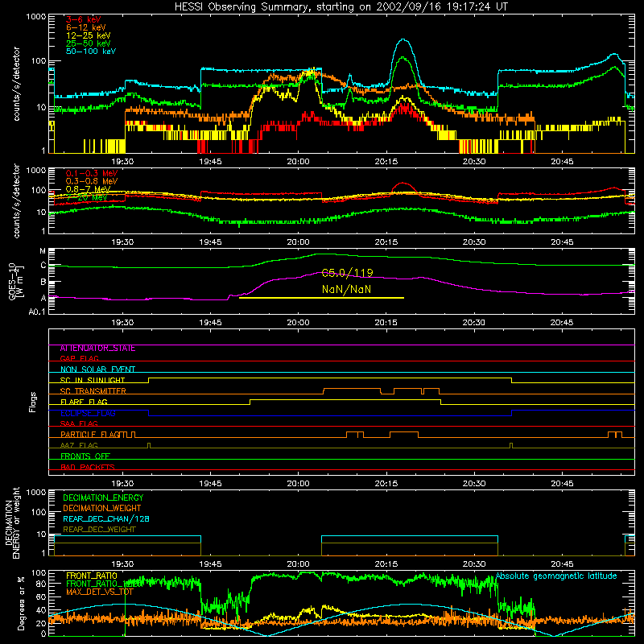Click the C5.0/119 flare annotation
Image resolution: width=644 pixels, height=644 pixels.
pyautogui.click(x=347, y=273)
